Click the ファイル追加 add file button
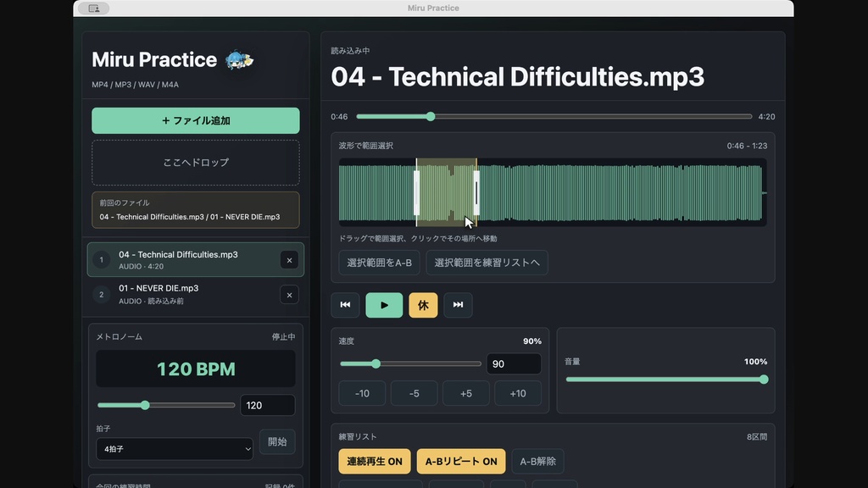Screen dimensions: 868x488 [x=196, y=120]
